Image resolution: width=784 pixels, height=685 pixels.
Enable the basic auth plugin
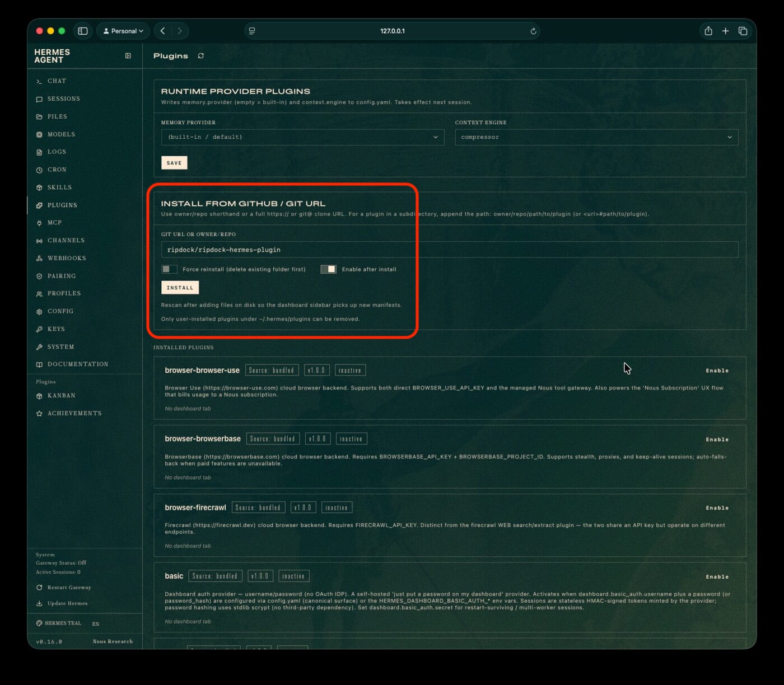coord(717,577)
